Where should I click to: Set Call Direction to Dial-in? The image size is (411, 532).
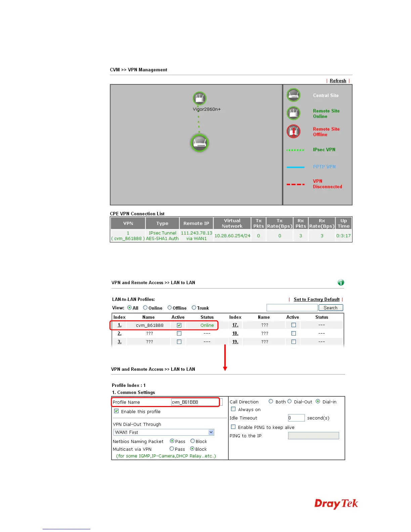pos(318,401)
